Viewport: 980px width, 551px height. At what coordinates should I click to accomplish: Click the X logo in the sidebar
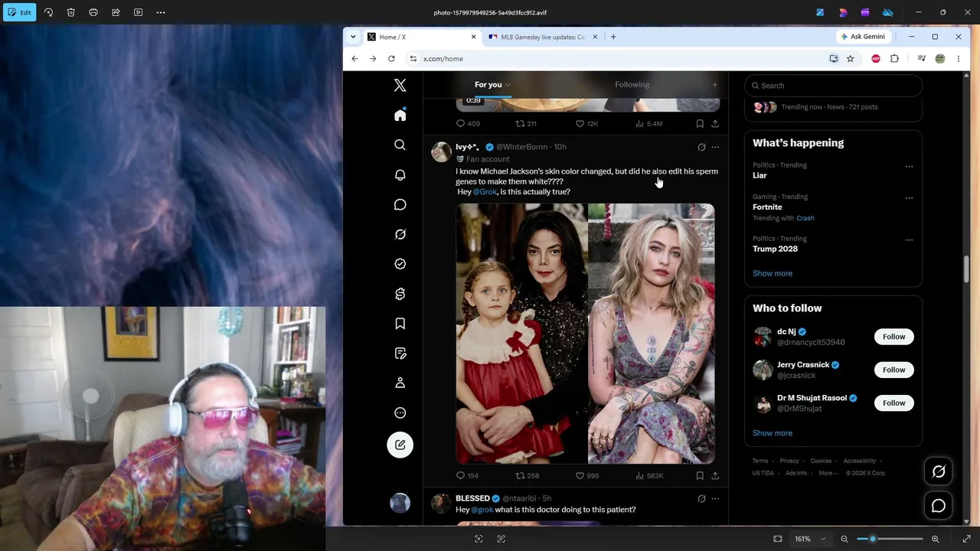coord(400,86)
